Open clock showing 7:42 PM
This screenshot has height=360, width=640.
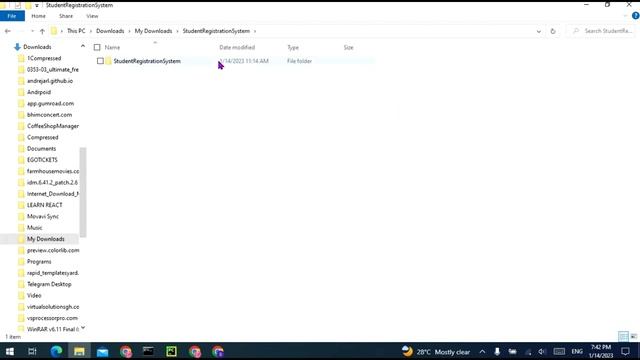[x=601, y=351]
